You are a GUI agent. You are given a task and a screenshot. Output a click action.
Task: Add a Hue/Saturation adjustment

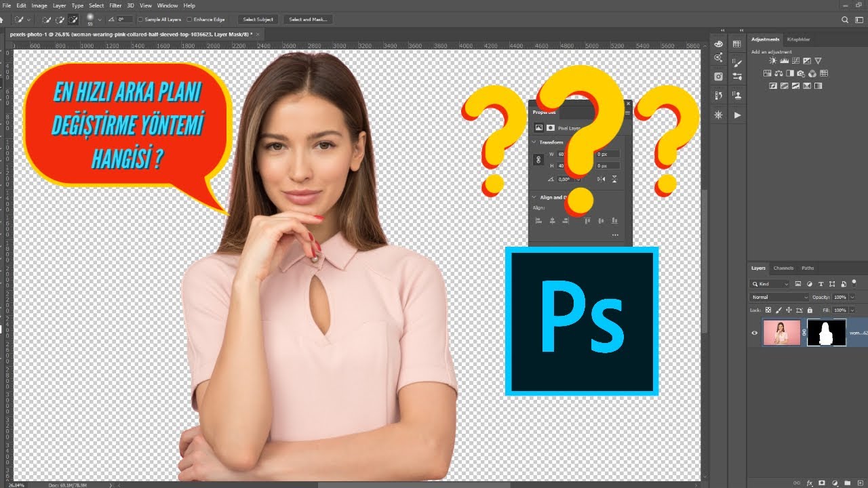click(768, 73)
